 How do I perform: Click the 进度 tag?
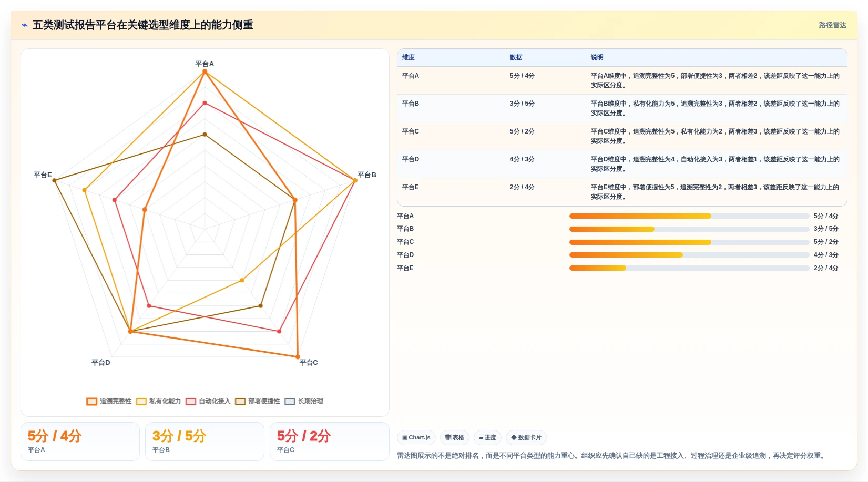click(x=487, y=437)
